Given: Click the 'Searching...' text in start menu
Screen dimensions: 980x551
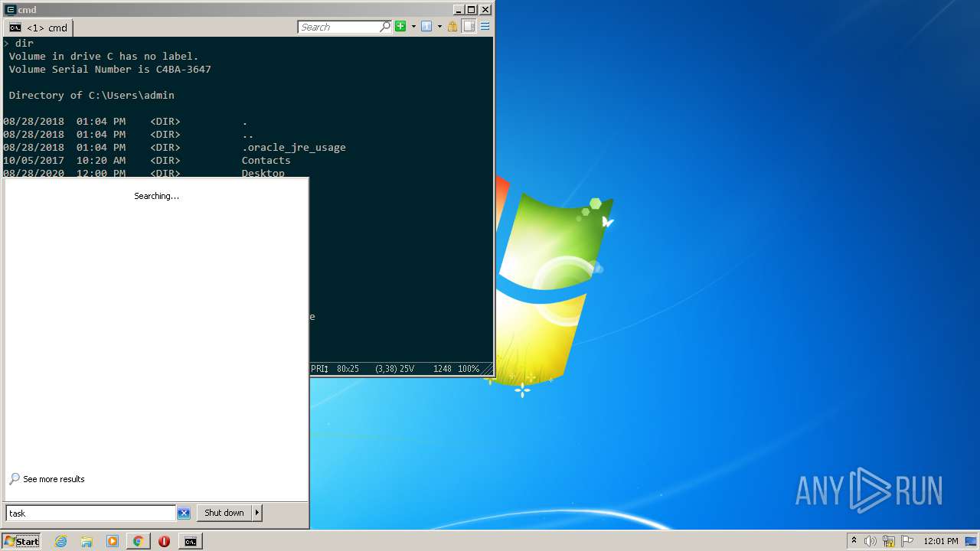Looking at the screenshot, I should tap(156, 196).
